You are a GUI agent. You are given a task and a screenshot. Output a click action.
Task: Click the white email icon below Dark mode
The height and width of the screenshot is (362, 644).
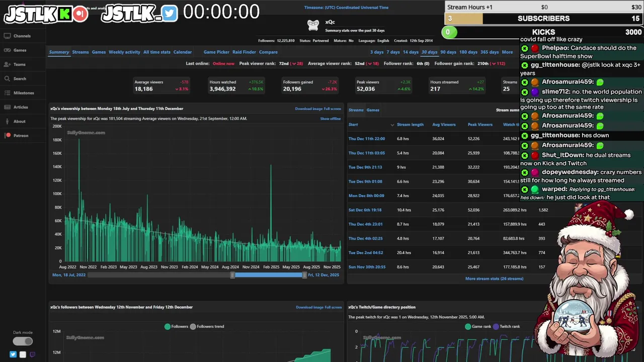23,354
